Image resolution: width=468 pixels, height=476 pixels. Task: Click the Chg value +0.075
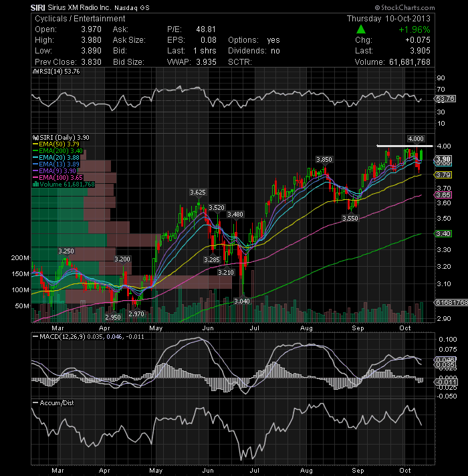click(418, 40)
